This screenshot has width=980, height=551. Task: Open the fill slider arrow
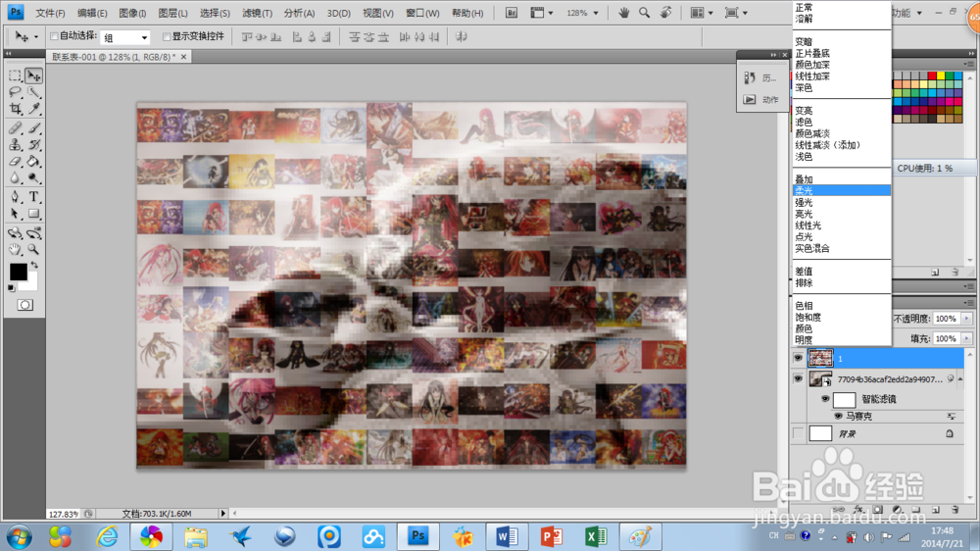click(966, 339)
